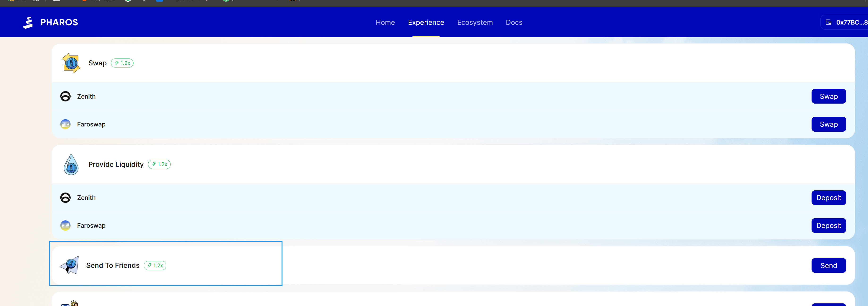Click Faroswap label in the Provide Liquidity section

(x=91, y=226)
